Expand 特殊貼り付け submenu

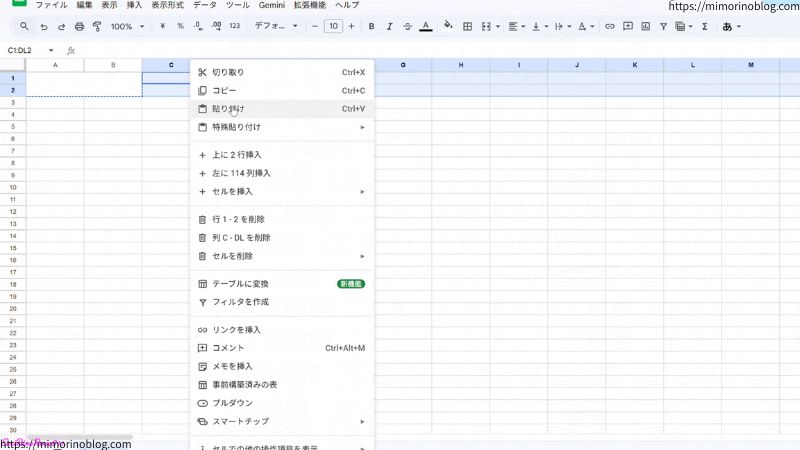click(282, 127)
